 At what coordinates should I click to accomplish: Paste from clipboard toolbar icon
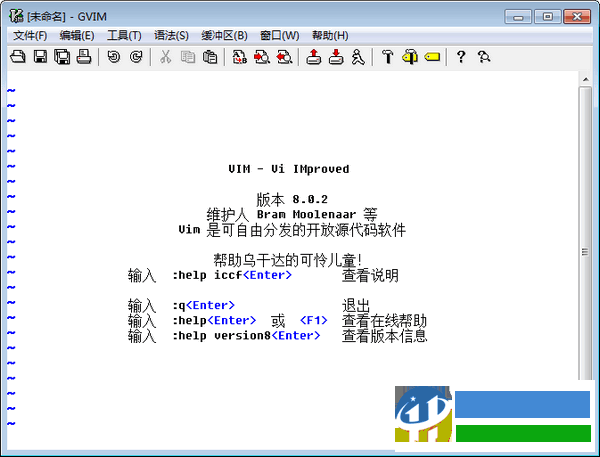[x=210, y=57]
